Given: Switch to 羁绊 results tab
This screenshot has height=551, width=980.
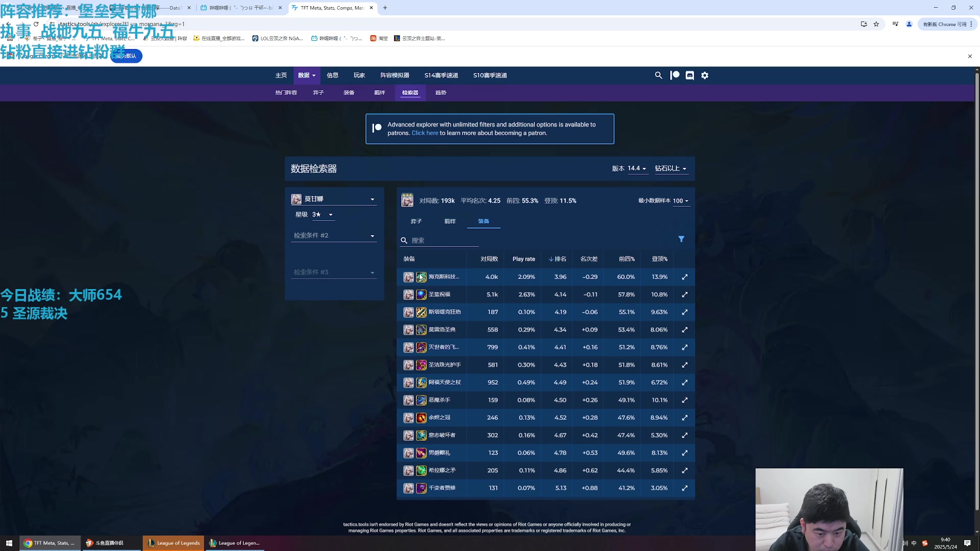Looking at the screenshot, I should point(450,221).
